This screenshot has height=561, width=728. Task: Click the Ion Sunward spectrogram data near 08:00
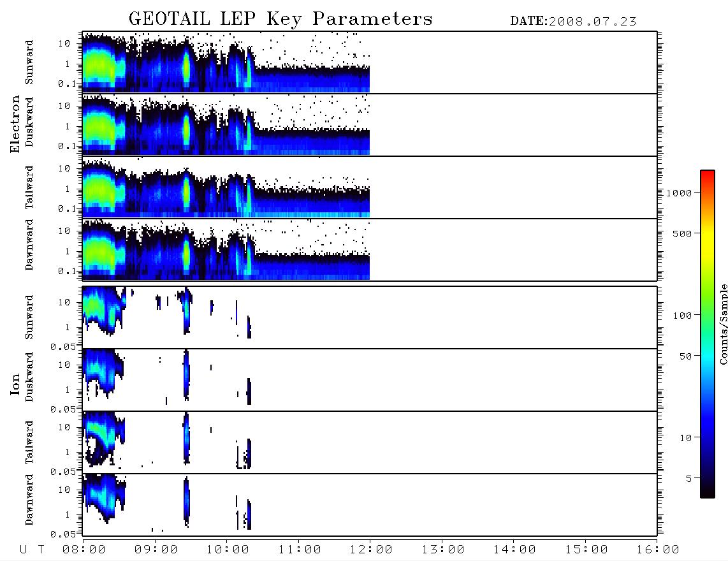(x=103, y=310)
